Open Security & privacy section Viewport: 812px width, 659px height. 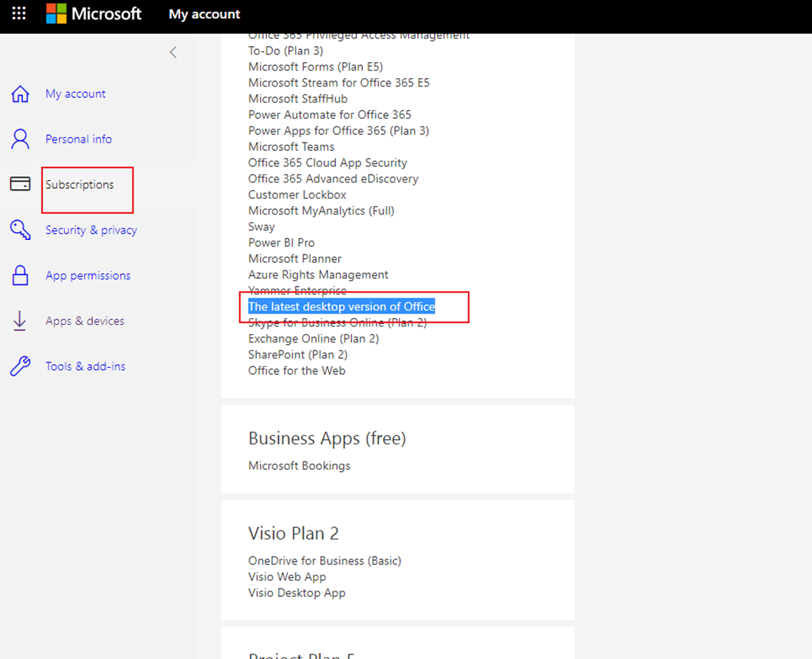click(91, 230)
